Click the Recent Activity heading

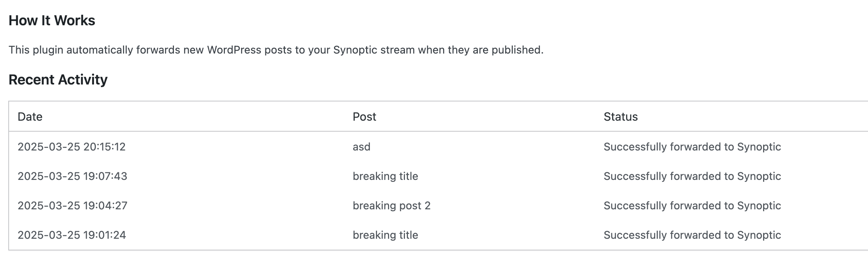pos(58,80)
